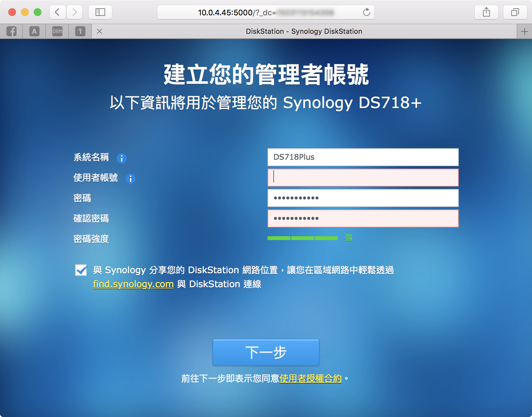Open the 使用者授權合約 link
This screenshot has width=532, height=417.
click(311, 378)
